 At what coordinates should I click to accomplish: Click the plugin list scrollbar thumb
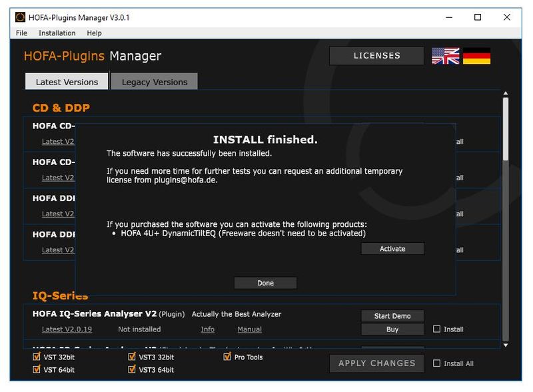[506, 129]
